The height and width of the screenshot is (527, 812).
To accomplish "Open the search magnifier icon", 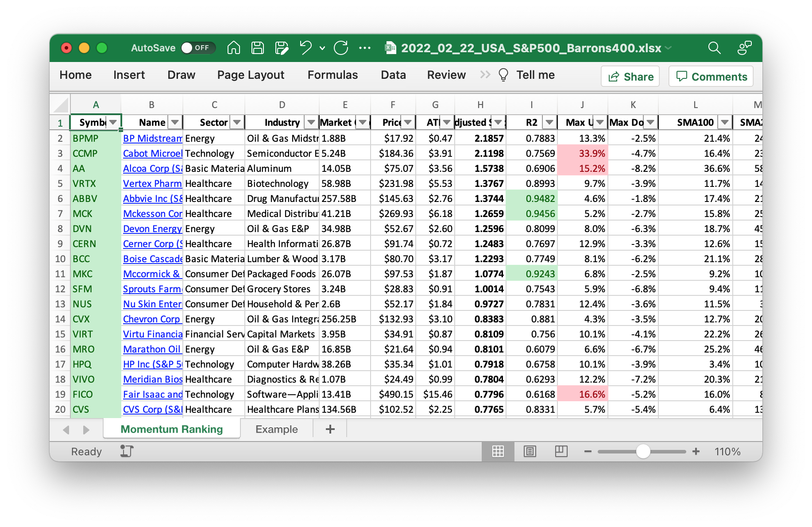I will pyautogui.click(x=714, y=48).
